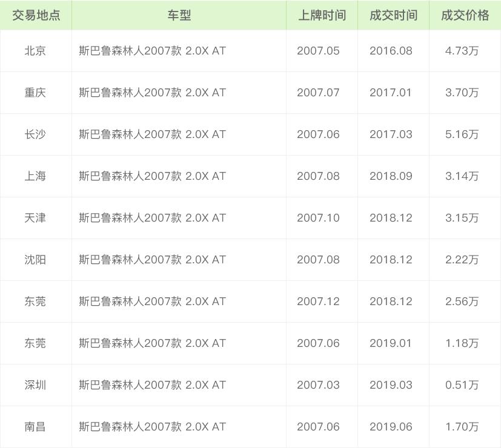Viewport: 501px width, 448px height.
Task: Click the price 1.70万
Action: tap(462, 427)
